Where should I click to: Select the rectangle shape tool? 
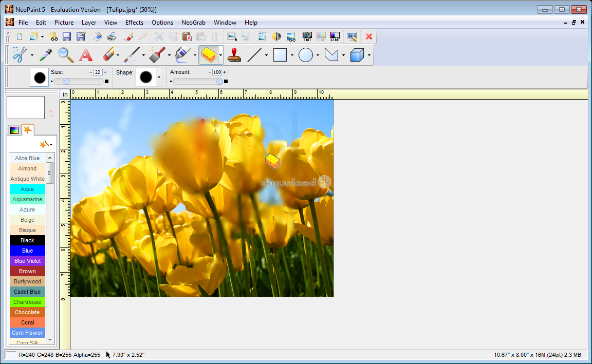[280, 55]
